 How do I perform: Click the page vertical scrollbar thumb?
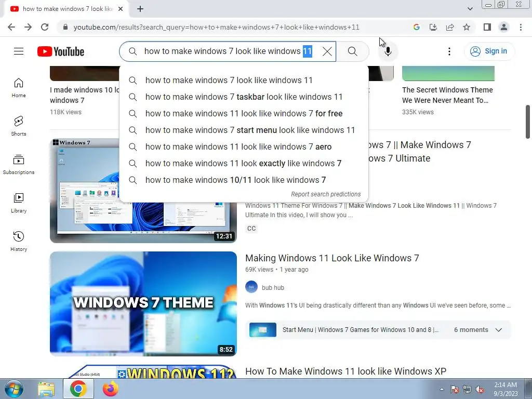[528, 122]
